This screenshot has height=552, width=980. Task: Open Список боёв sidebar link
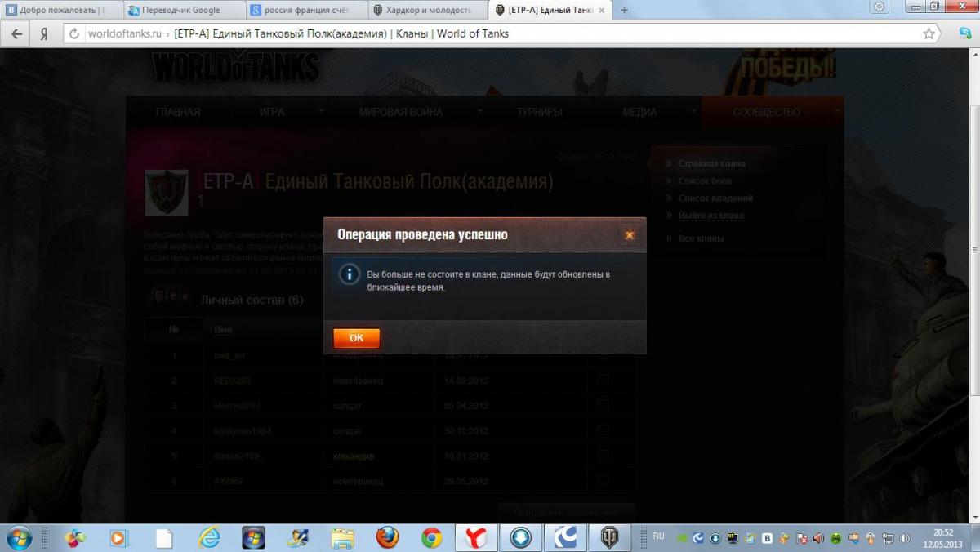[x=705, y=180]
